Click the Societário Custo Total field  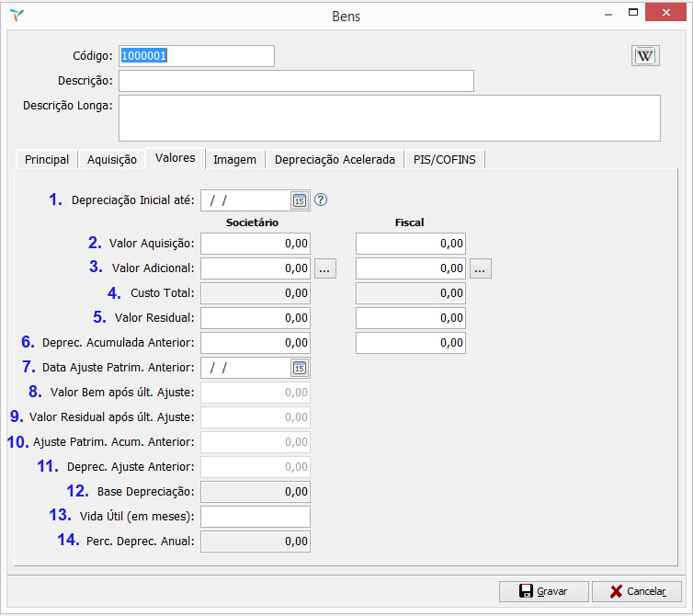256,293
